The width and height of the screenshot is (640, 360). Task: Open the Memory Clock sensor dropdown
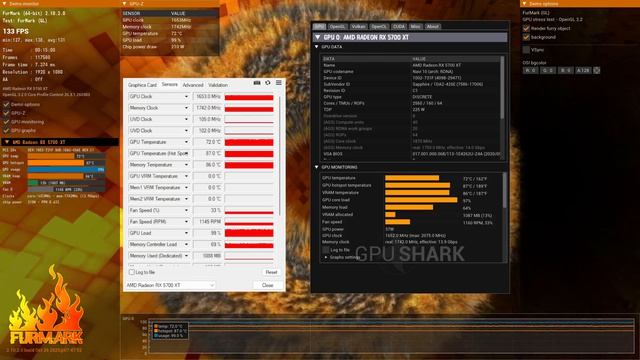tap(186, 108)
